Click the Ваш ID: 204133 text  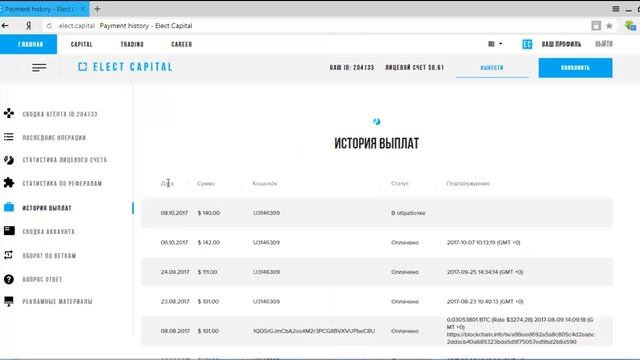(352, 68)
